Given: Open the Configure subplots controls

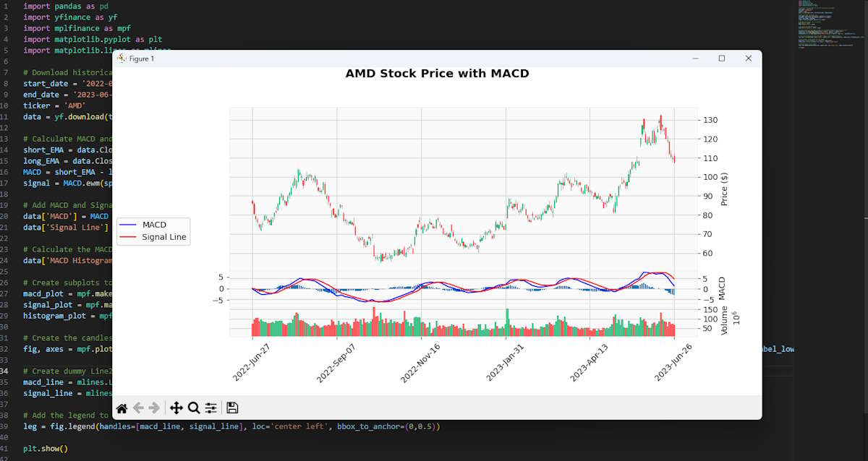Looking at the screenshot, I should click(210, 408).
